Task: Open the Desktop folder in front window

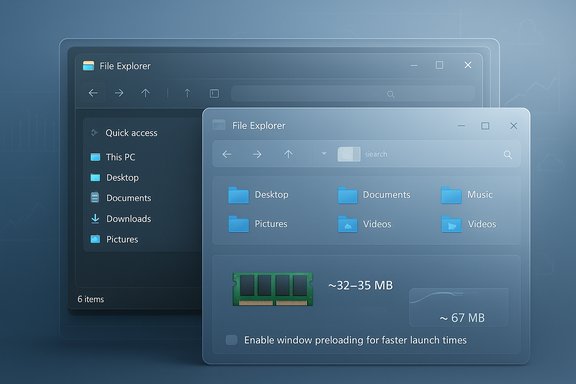Action: (x=258, y=195)
